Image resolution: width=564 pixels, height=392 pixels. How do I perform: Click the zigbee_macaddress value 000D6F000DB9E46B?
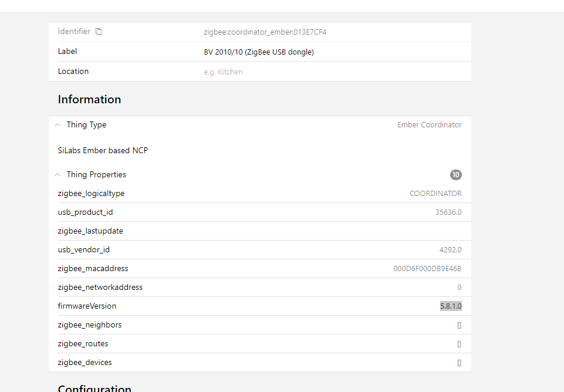tap(427, 269)
